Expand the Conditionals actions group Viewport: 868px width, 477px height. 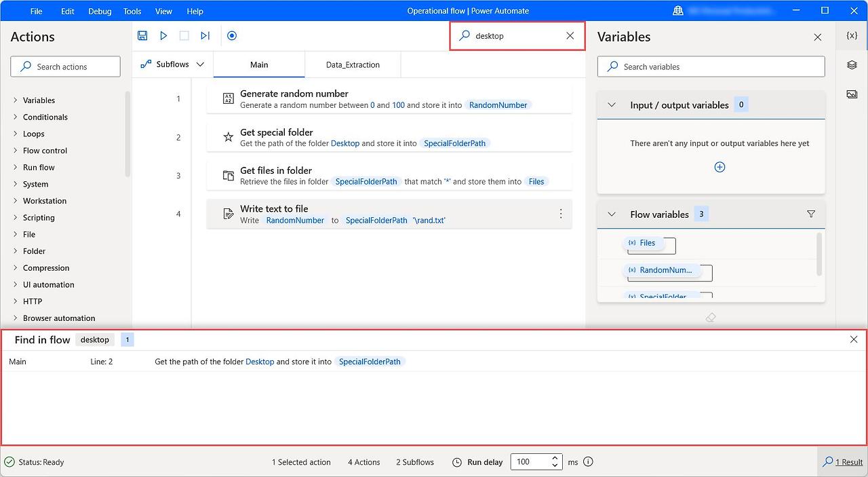(16, 117)
